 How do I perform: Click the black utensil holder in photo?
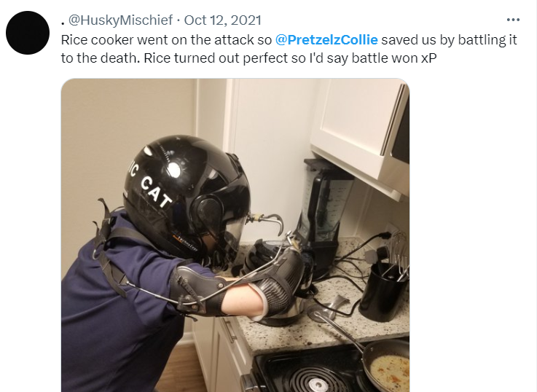point(383,291)
